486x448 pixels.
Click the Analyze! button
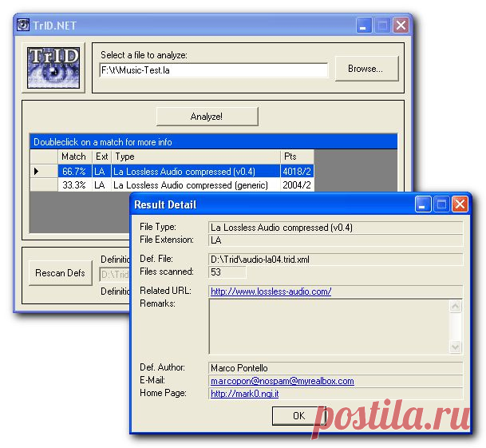(x=207, y=117)
